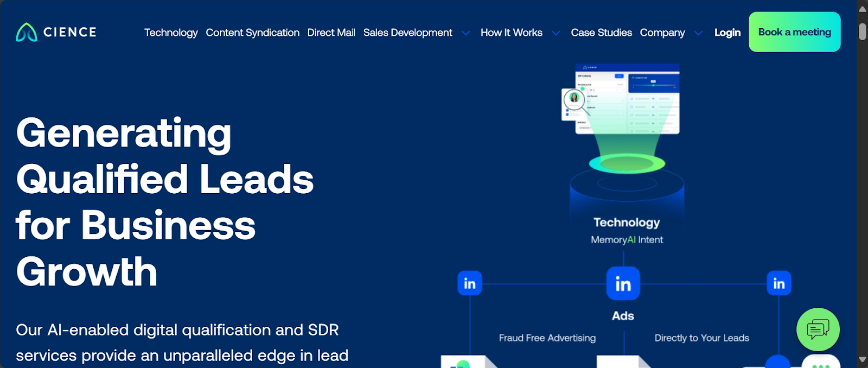
Task: Click the LinkedIn icon right of Ads
Action: tap(778, 283)
